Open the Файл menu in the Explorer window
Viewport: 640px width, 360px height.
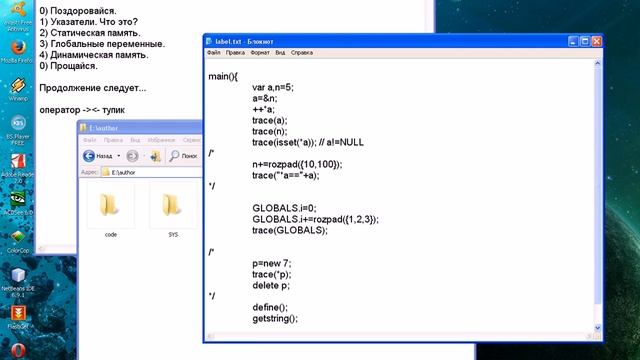[x=90, y=140]
